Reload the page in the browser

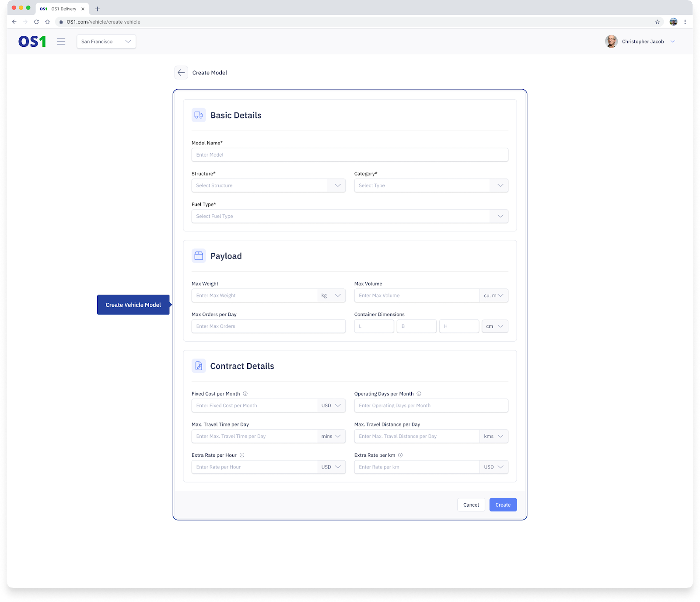(x=36, y=22)
